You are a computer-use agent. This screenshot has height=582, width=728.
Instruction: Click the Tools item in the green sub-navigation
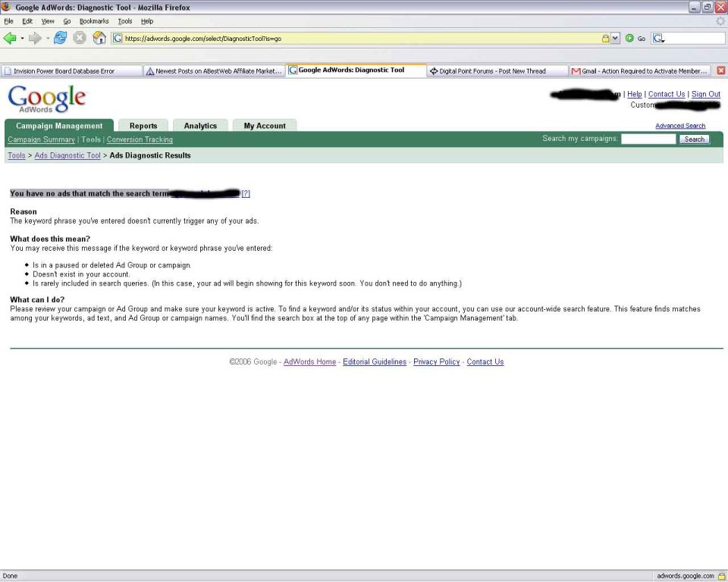tap(91, 139)
